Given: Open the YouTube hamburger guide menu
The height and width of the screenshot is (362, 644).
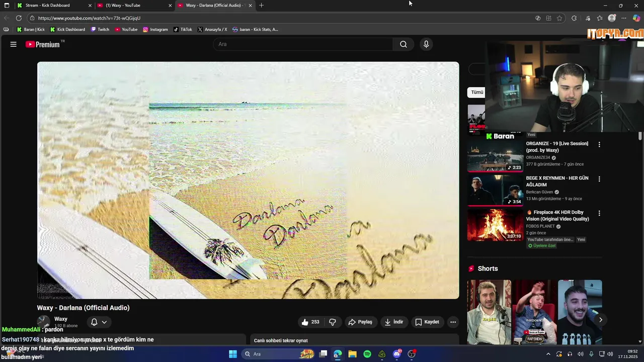Looking at the screenshot, I should [14, 44].
